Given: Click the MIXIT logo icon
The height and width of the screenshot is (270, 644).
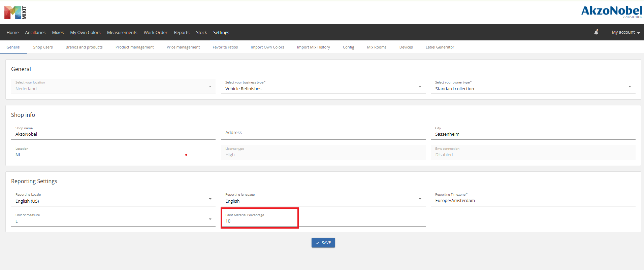Looking at the screenshot, I should tap(15, 12).
